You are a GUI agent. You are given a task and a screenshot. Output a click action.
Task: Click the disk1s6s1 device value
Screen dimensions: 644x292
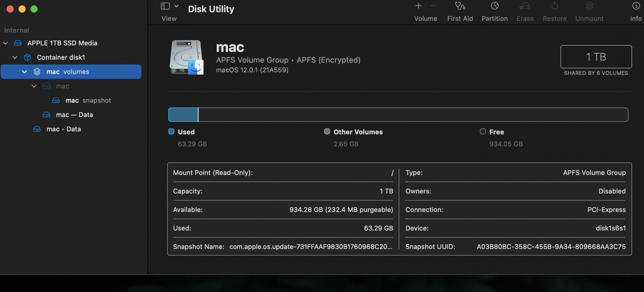pos(611,228)
